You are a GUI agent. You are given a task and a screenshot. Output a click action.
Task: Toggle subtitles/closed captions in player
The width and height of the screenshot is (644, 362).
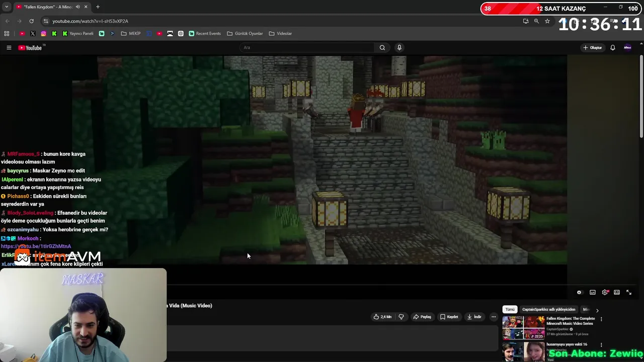[593, 292]
